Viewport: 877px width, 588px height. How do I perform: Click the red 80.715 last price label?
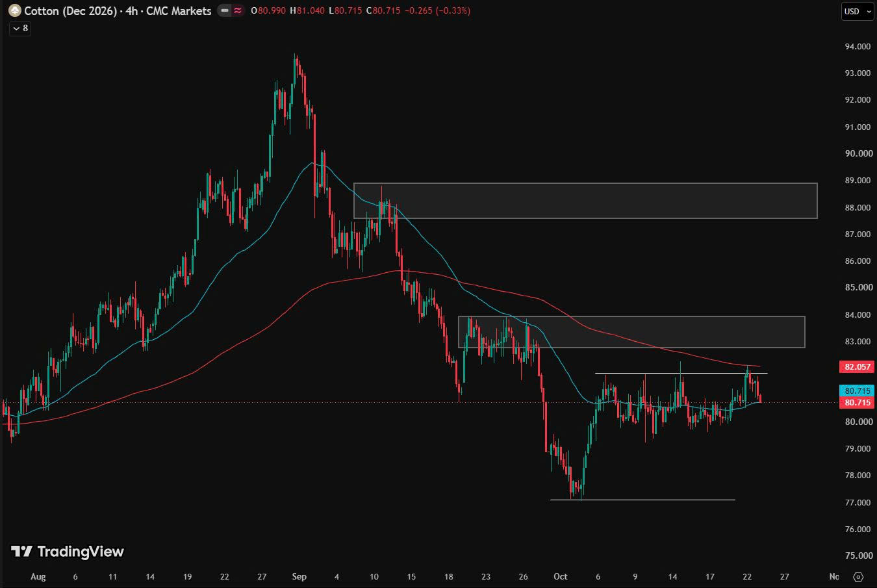pyautogui.click(x=857, y=403)
